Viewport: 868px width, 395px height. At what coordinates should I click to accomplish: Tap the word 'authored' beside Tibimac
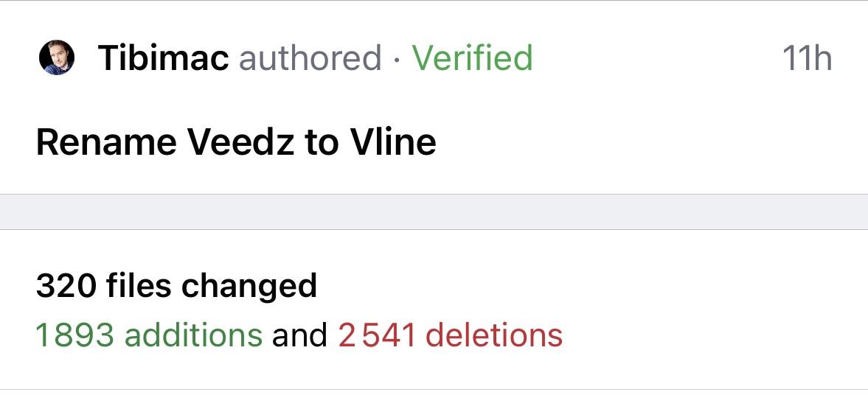point(310,58)
